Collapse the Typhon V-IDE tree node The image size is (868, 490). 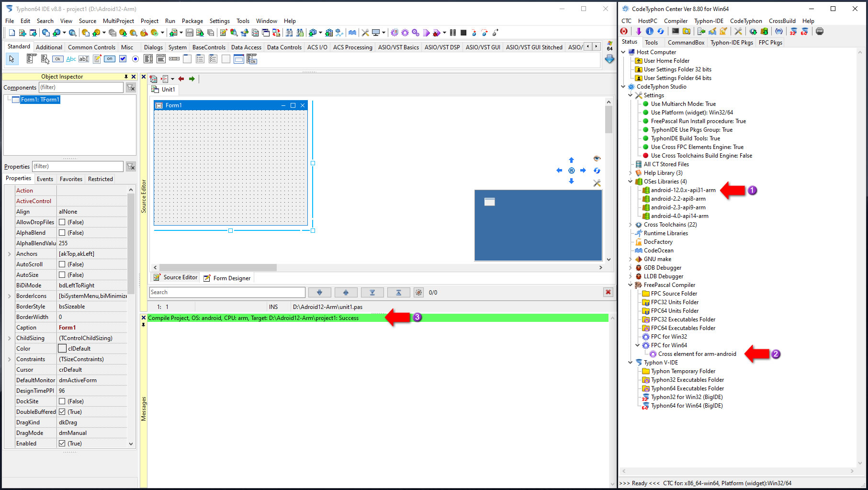point(630,363)
